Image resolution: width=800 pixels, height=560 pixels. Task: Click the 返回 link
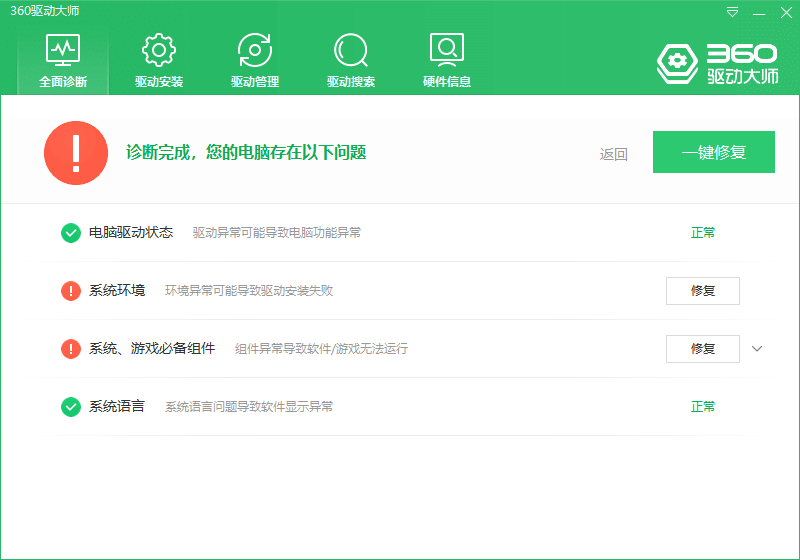[x=613, y=154]
